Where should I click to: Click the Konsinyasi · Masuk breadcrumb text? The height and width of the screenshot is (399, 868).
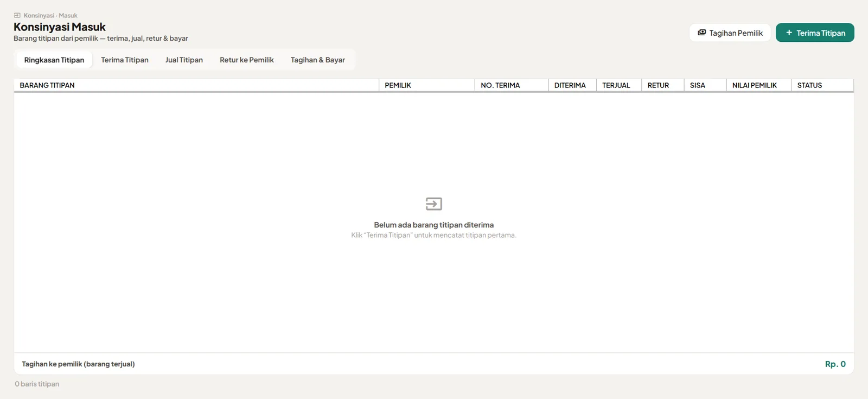tap(50, 16)
